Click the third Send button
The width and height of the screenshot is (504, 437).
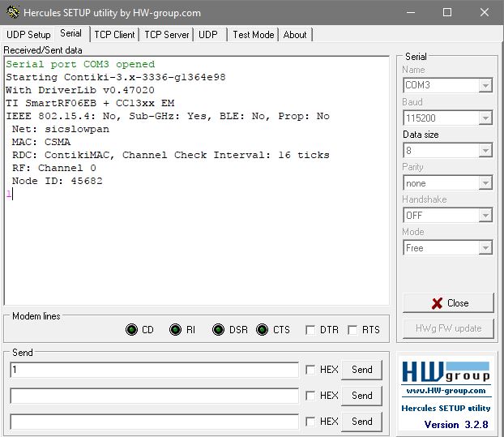coord(362,422)
